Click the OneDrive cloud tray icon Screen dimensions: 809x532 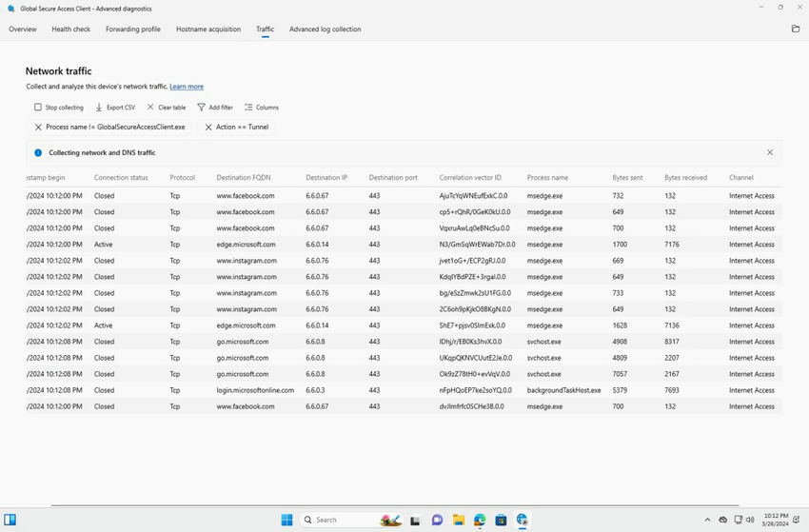(x=722, y=520)
